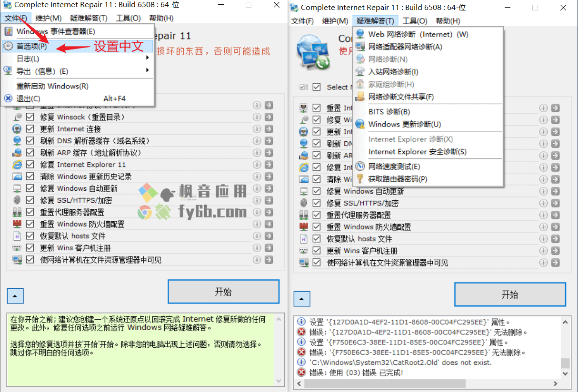
Task: Open 文件(F) menu in right window
Action: coord(302,21)
